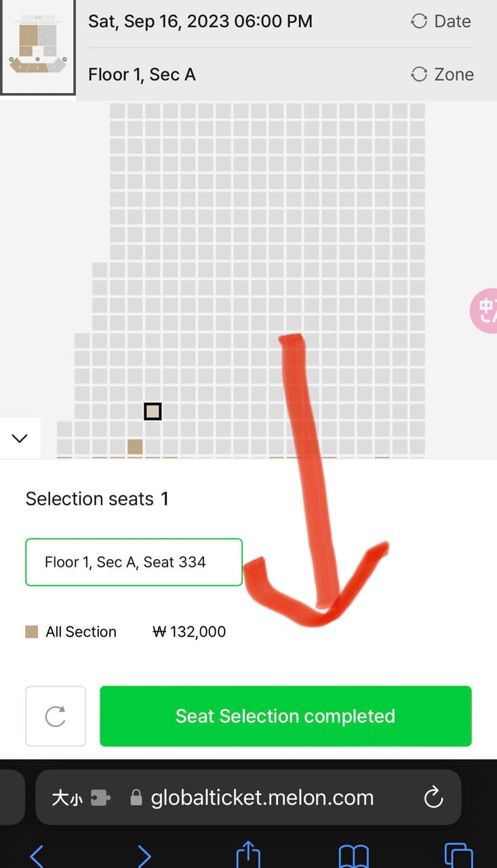Screen dimensions: 497x868
Task: Open Safari bookmarks with the book icon
Action: (353, 856)
